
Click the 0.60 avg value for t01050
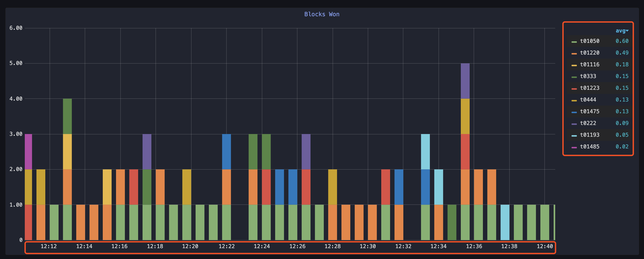(x=623, y=41)
